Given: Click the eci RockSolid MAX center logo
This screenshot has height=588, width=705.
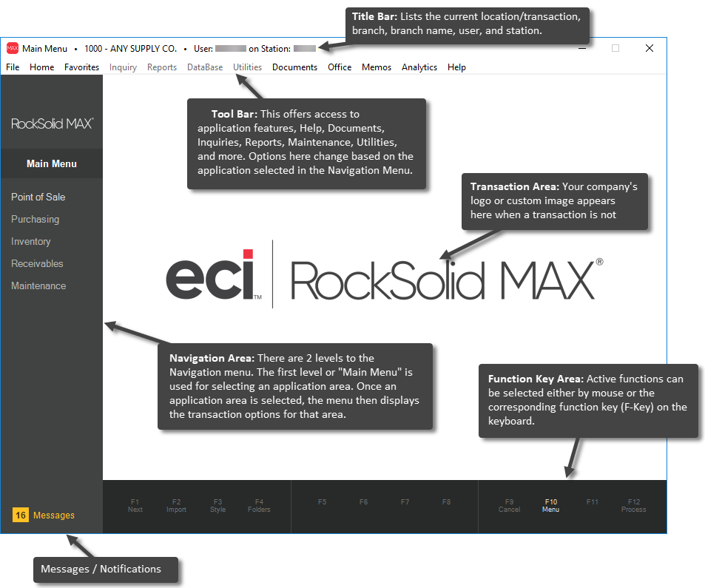Looking at the screenshot, I should [385, 274].
